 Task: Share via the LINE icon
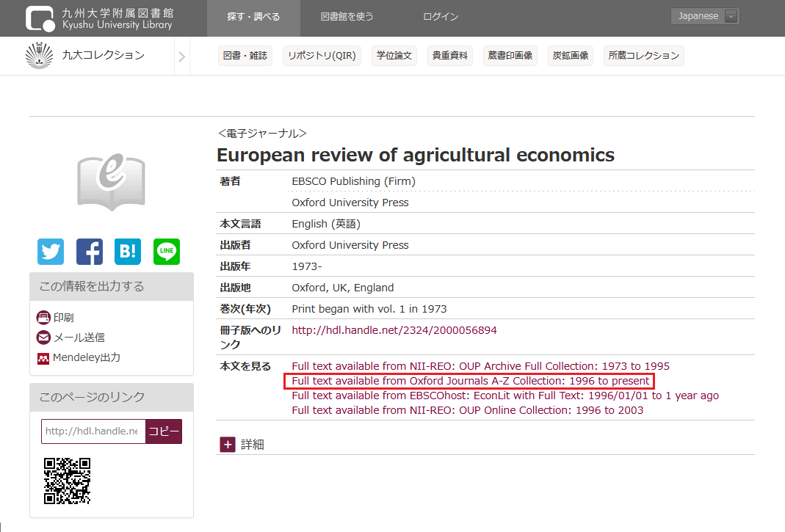(167, 251)
